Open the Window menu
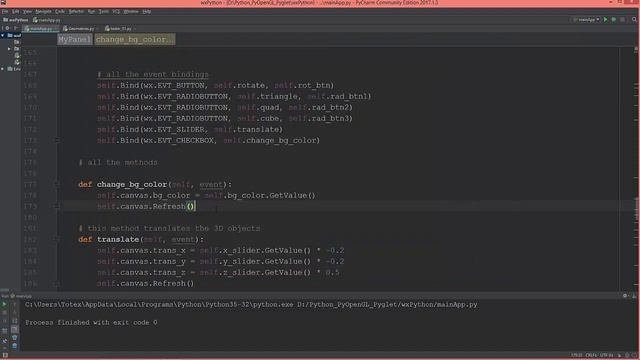 (x=131, y=11)
